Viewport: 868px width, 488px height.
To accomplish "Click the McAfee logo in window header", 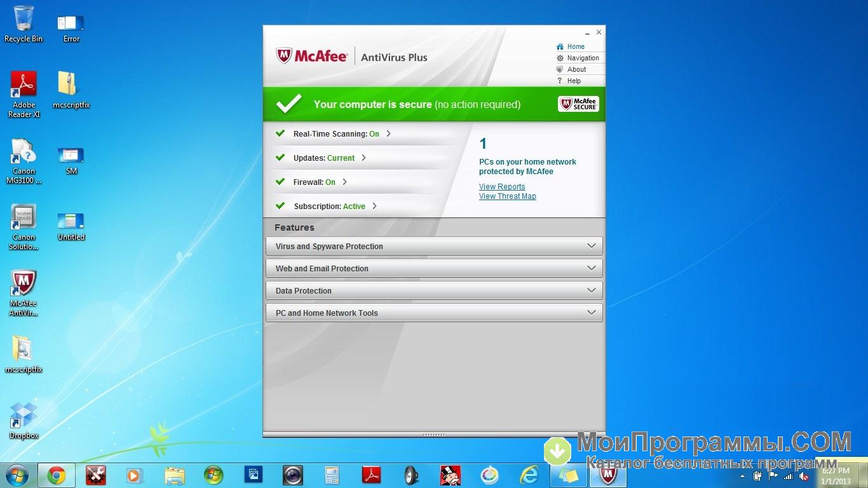I will (x=311, y=57).
